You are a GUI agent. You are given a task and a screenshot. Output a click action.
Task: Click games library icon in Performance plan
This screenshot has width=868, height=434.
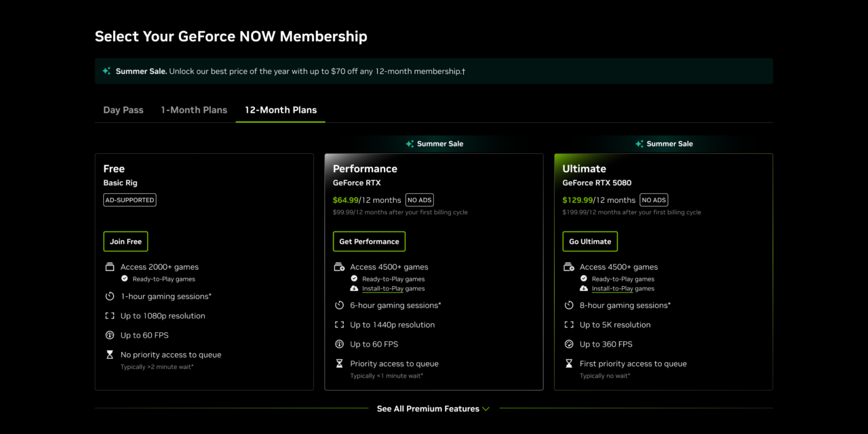(x=340, y=267)
